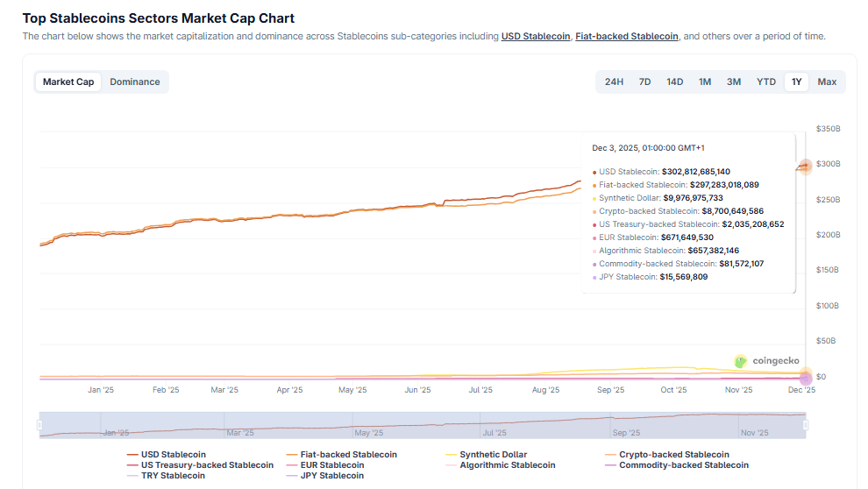Click the right range navigator handle

805,425
